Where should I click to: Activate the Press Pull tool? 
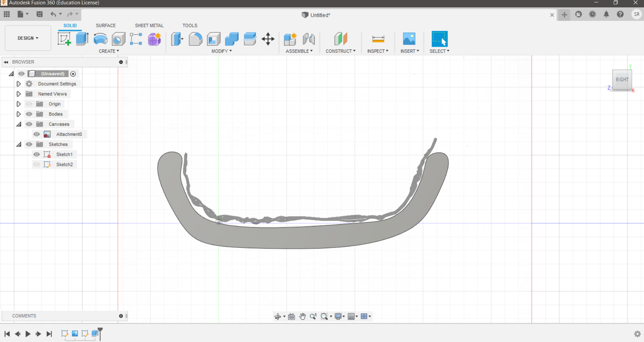click(x=177, y=39)
